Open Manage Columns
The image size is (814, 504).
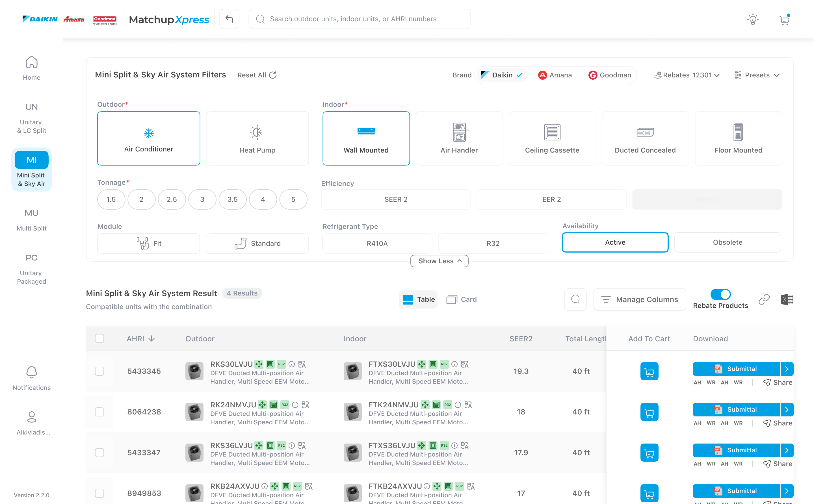click(639, 299)
